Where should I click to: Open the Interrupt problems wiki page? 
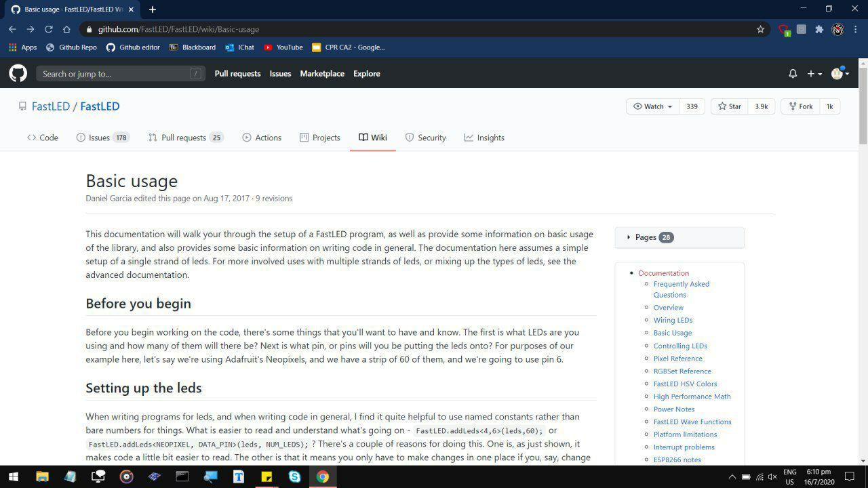[684, 447]
